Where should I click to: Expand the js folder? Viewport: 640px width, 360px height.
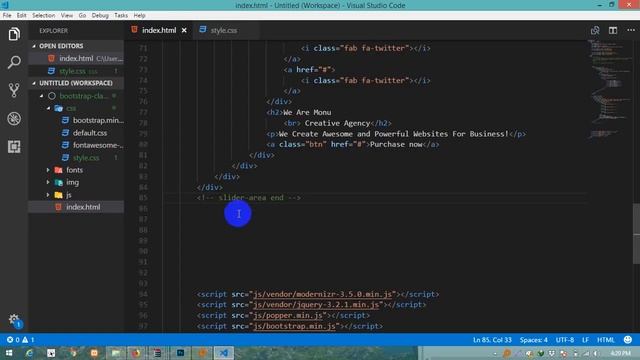coord(76,195)
